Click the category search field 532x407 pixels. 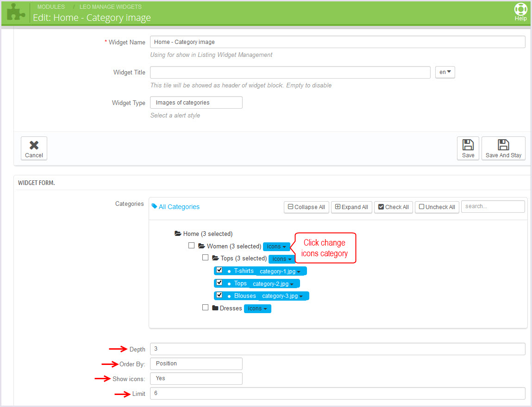pyautogui.click(x=493, y=207)
